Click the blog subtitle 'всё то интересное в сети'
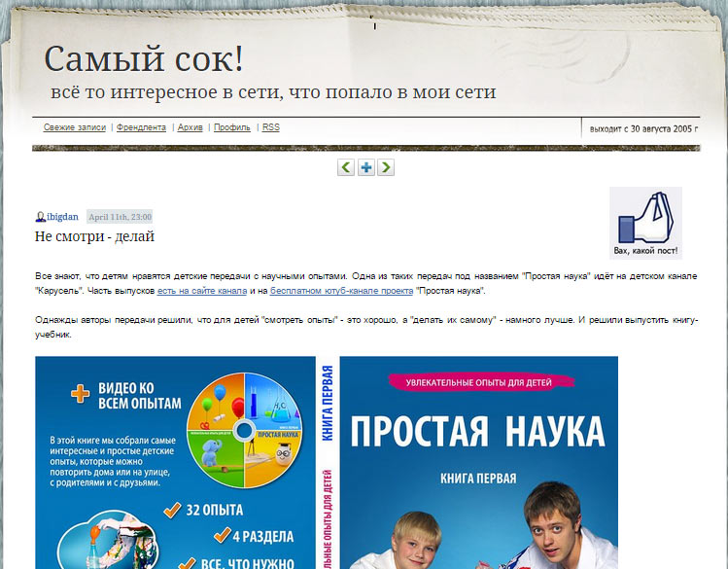Screen dimensions: 728x569 (166, 92)
